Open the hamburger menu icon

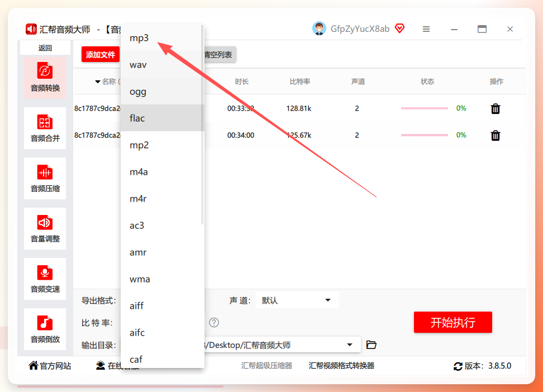click(x=426, y=29)
